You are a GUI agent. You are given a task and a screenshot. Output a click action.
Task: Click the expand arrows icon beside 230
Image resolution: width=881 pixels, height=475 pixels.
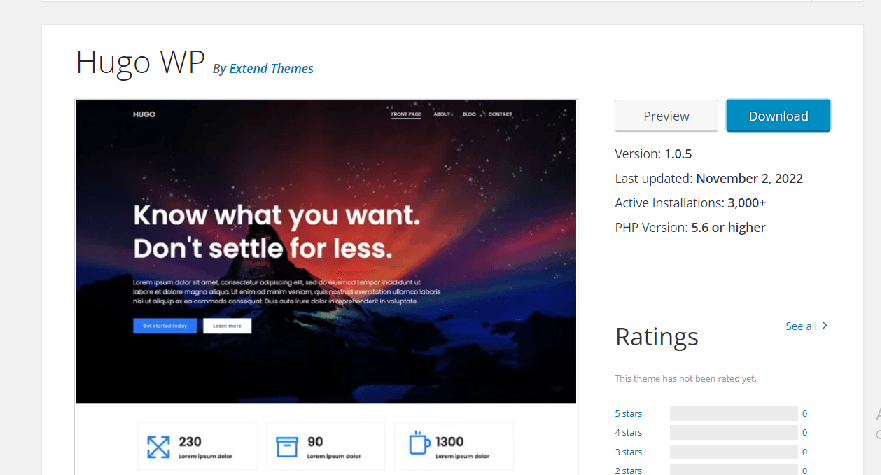tap(158, 447)
